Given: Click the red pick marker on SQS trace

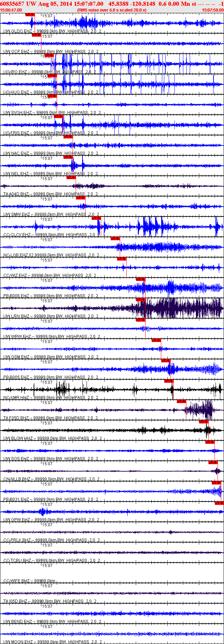Looking at the screenshot, I should pos(210,442).
